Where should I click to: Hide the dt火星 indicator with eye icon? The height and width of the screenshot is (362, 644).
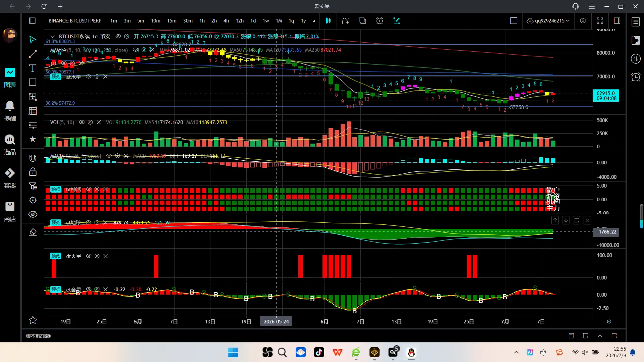(89, 256)
